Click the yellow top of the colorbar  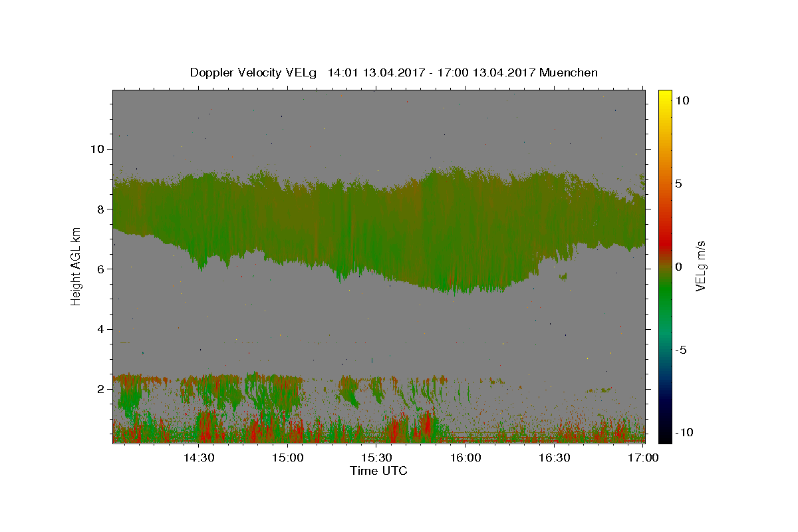(664, 94)
